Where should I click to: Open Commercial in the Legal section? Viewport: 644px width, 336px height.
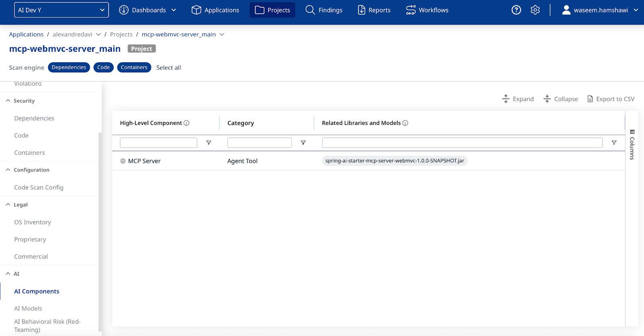point(31,257)
